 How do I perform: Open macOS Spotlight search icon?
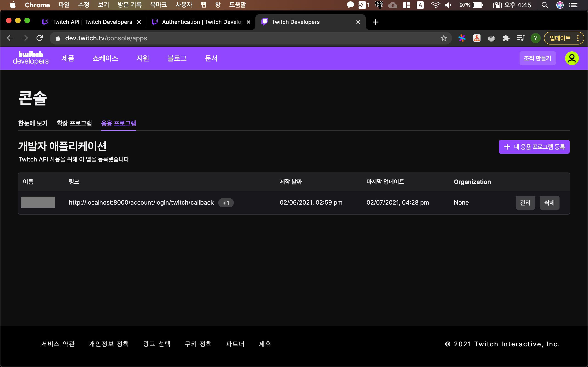(x=545, y=5)
